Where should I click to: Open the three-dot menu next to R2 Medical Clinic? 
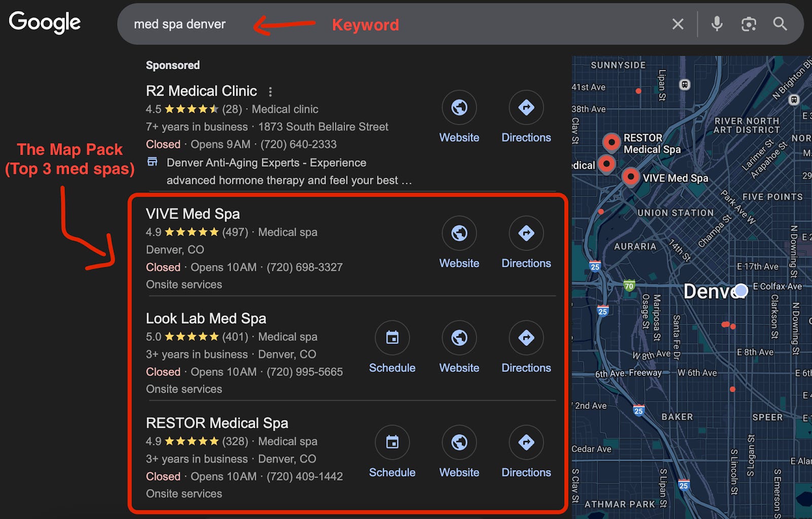coord(270,91)
